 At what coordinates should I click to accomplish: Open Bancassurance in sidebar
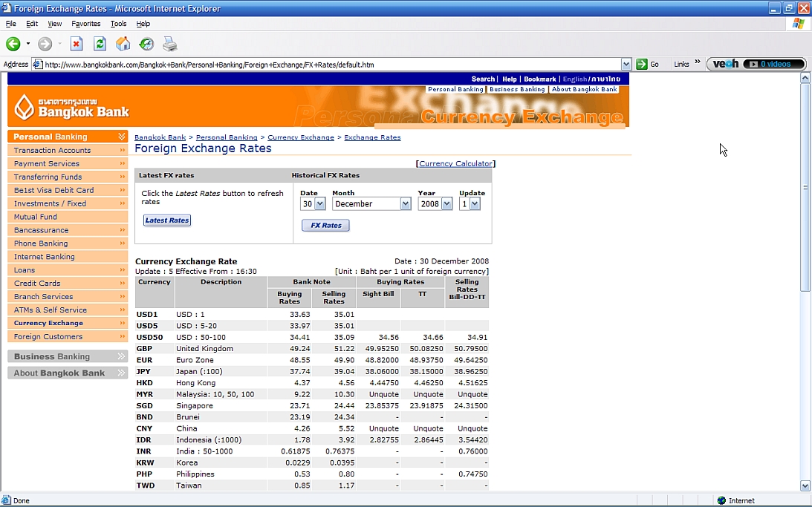pos(68,229)
